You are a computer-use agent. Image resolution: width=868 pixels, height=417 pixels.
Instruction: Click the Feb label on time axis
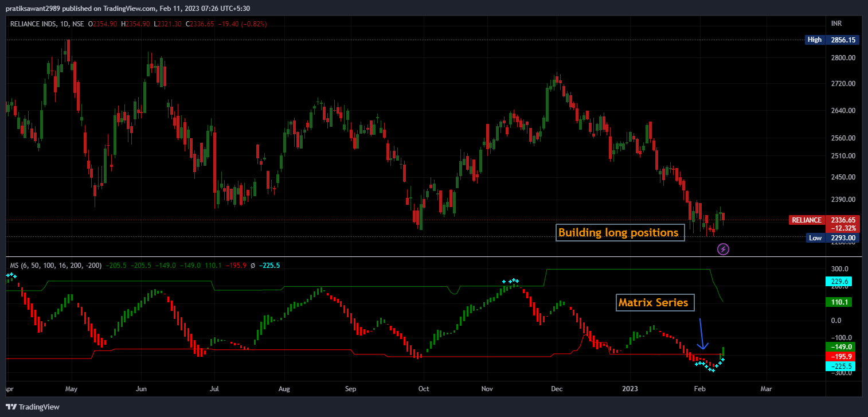point(699,389)
